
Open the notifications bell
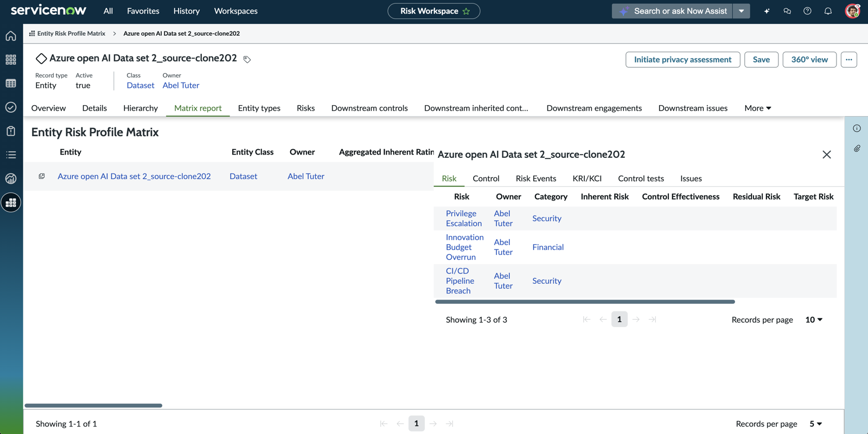point(828,11)
